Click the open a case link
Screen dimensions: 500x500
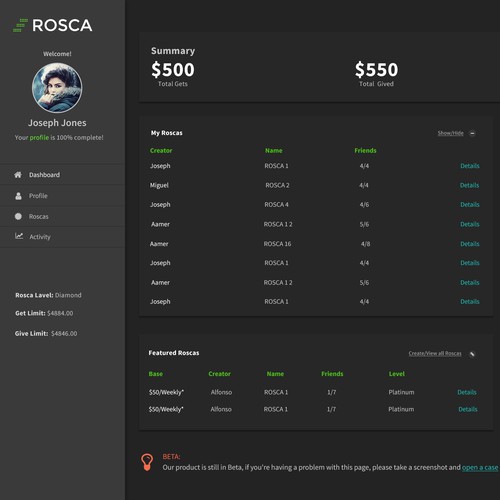pos(480,467)
